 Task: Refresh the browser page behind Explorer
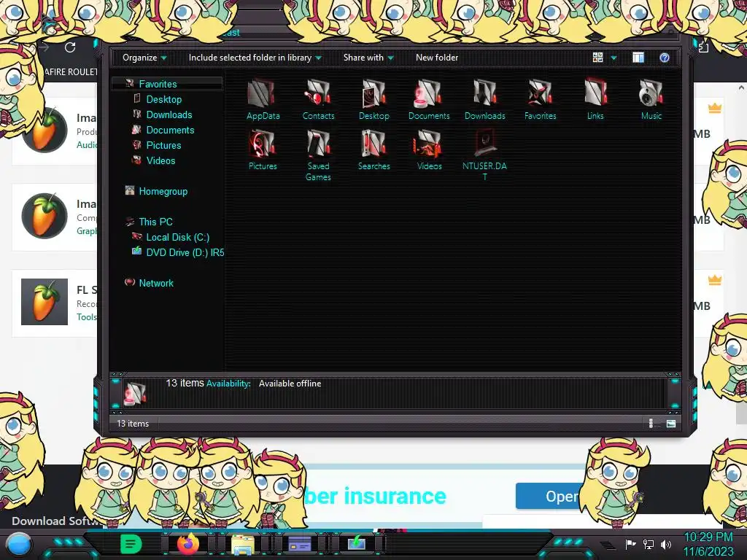point(70,47)
